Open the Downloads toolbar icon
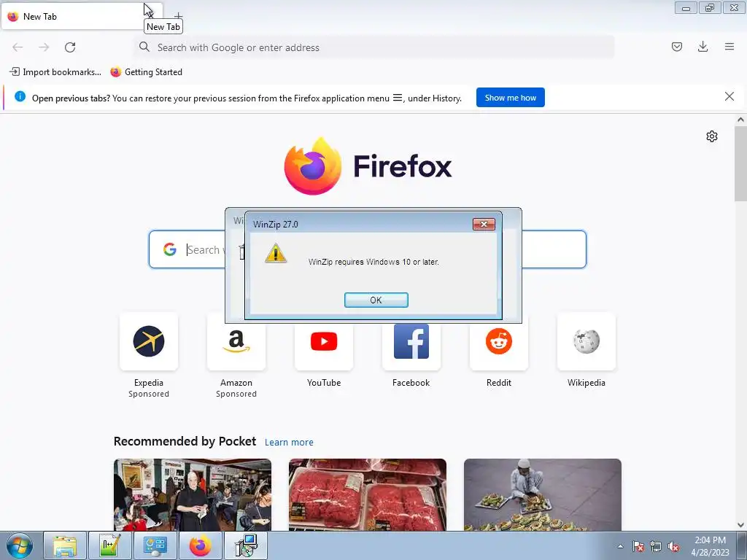The height and width of the screenshot is (560, 747). 703,47
